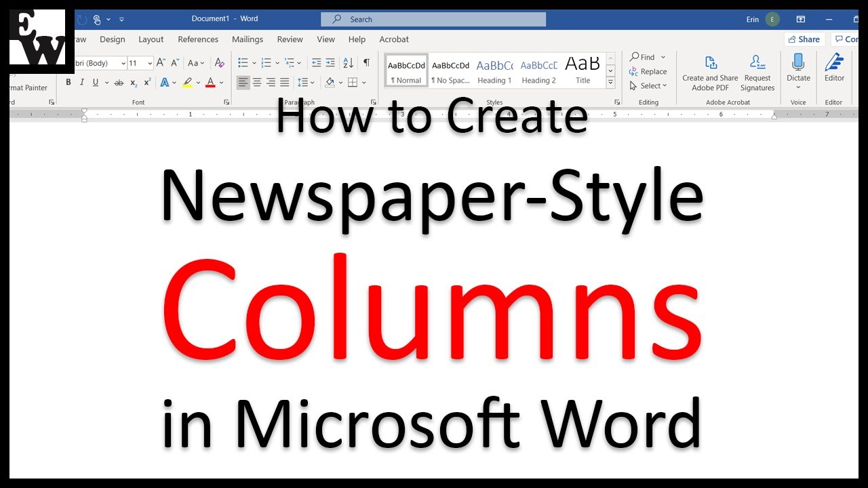Apply the Multilevel List icon

pos(290,62)
